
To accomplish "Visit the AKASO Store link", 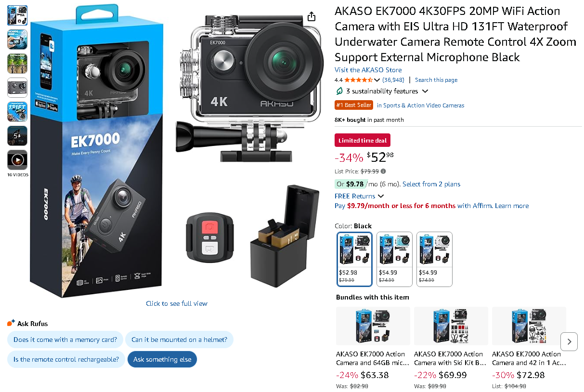I will point(368,70).
